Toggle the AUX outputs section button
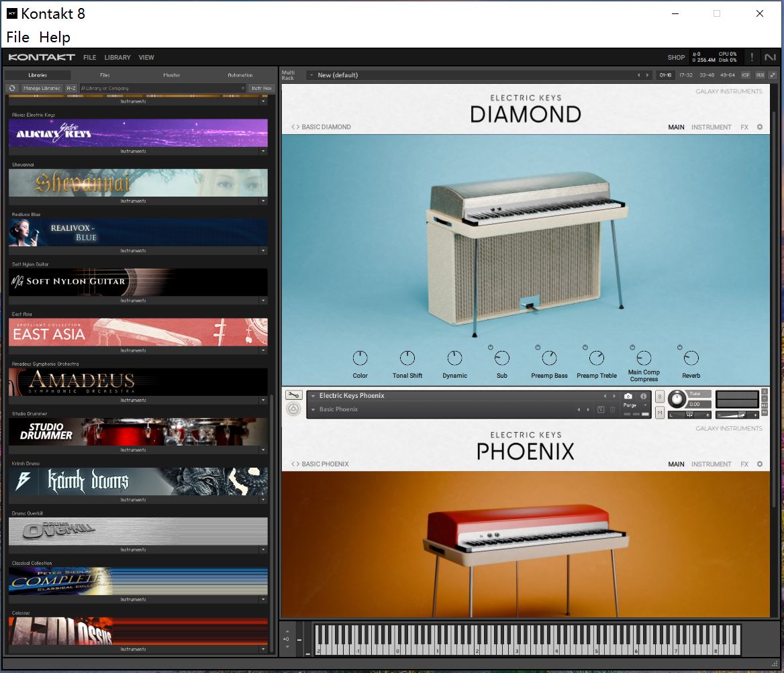 pyautogui.click(x=760, y=75)
